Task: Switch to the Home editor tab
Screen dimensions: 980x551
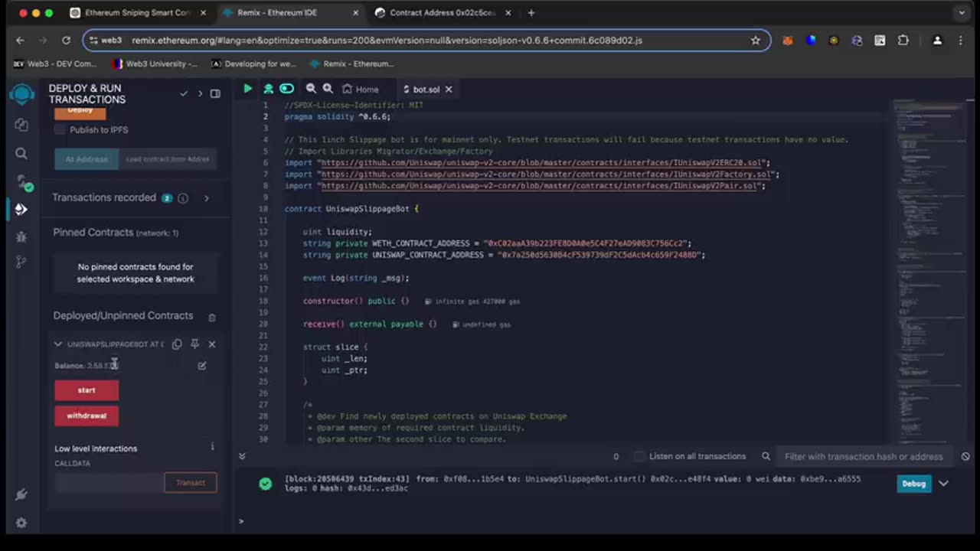Action: click(360, 90)
